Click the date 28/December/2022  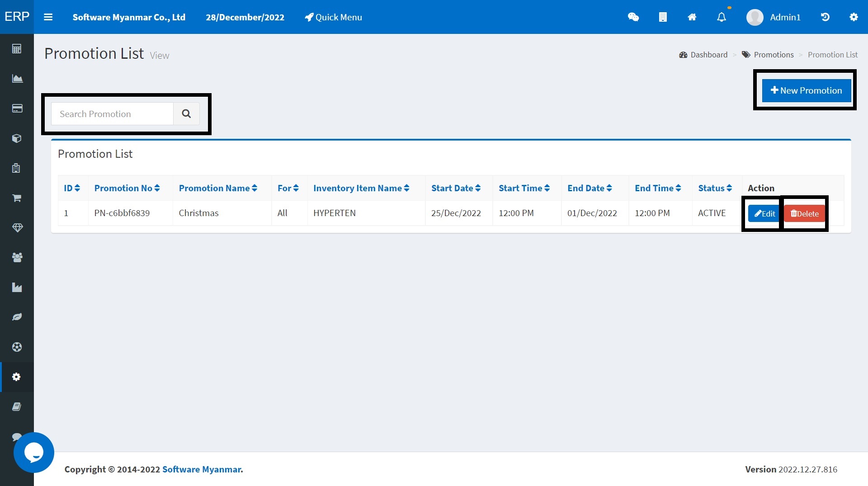point(245,17)
